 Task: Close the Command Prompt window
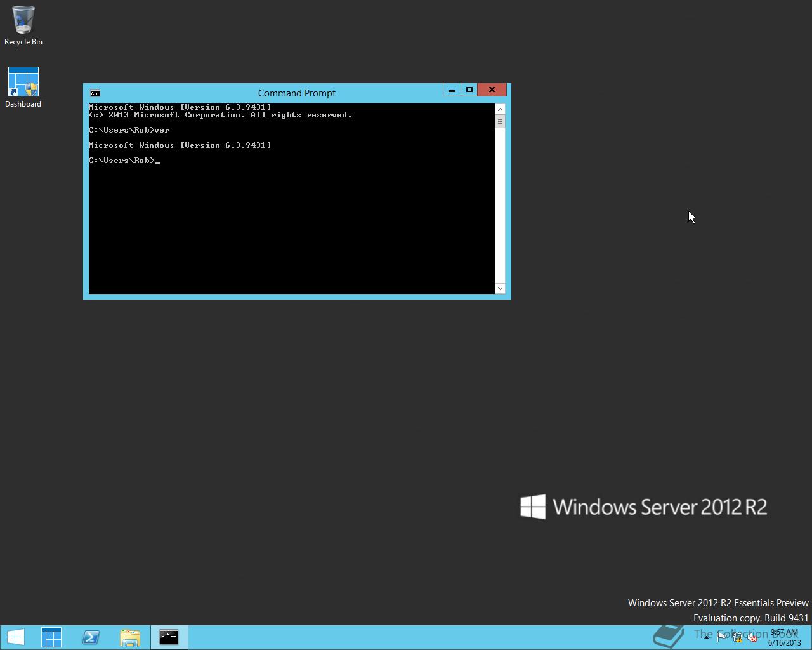click(x=492, y=90)
